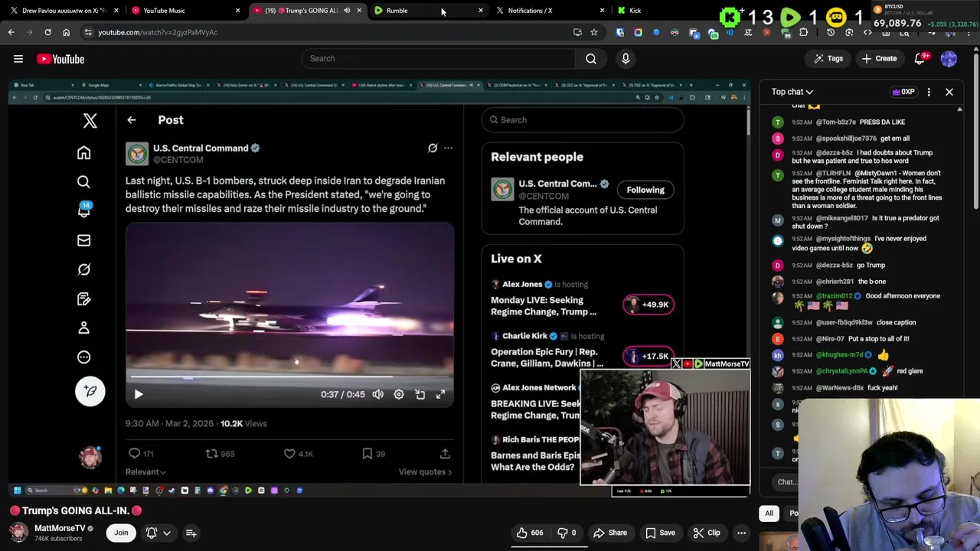This screenshot has width=980, height=551.
Task: Click the MattMorseTV channel avatar
Action: 18,533
